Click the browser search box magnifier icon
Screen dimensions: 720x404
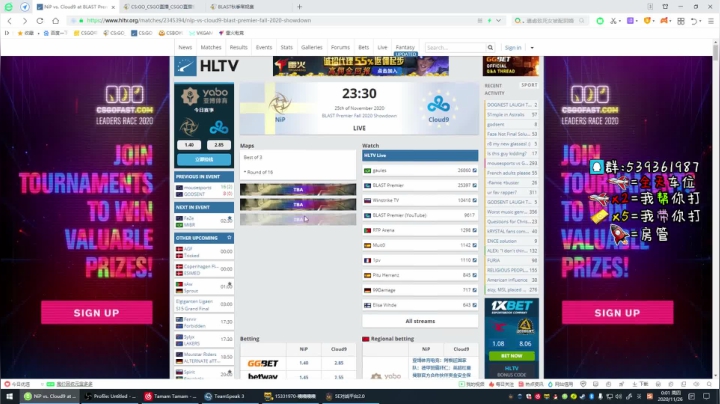582,21
